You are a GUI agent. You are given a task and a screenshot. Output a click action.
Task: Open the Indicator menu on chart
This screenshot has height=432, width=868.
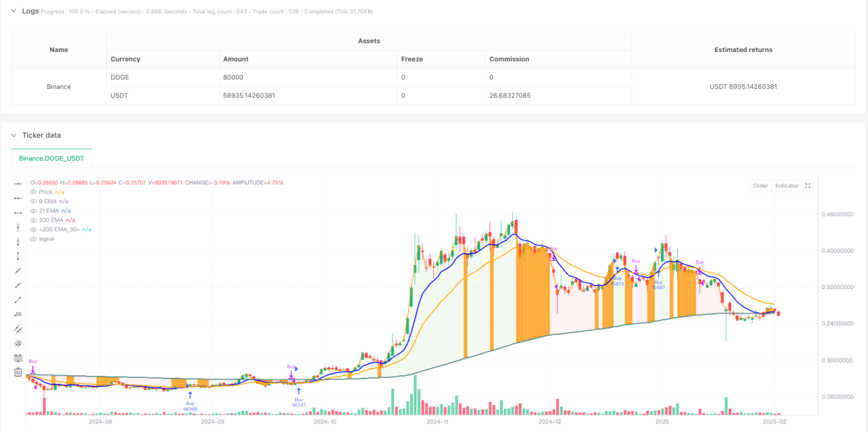pos(787,186)
